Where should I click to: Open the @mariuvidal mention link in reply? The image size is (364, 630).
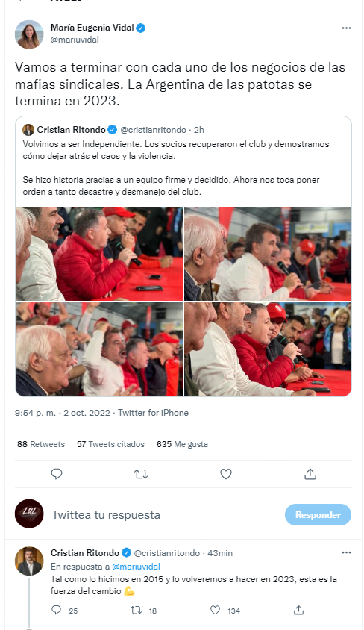tap(136, 566)
